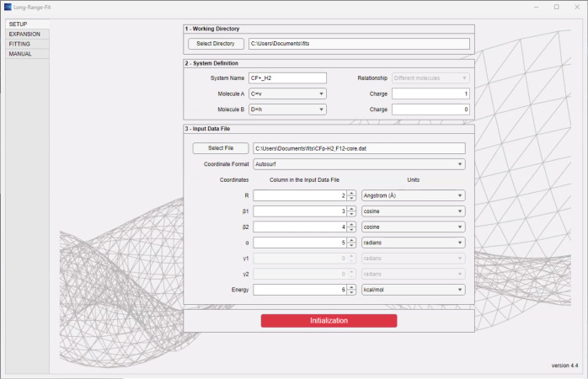Image resolution: width=588 pixels, height=379 pixels.
Task: Click the Select Directory button
Action: 216,44
